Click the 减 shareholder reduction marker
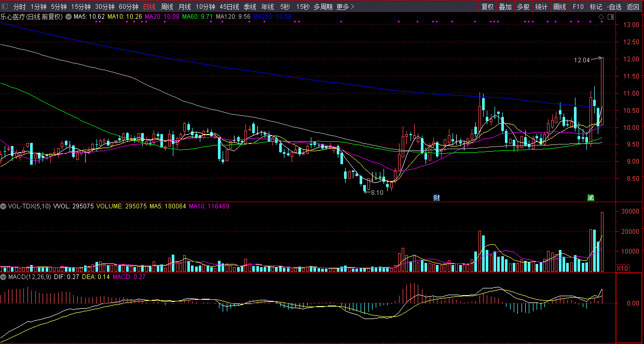 591,197
